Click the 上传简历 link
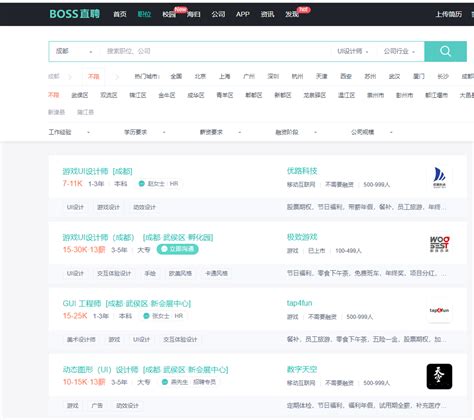 point(449,14)
